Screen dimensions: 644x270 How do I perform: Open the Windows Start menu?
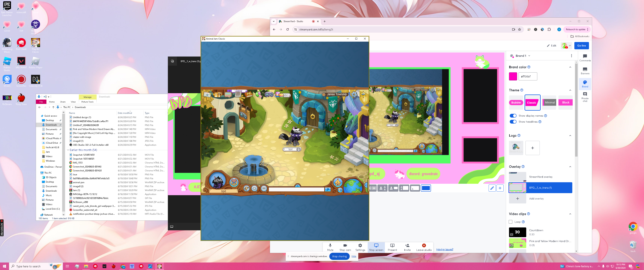click(x=4, y=266)
